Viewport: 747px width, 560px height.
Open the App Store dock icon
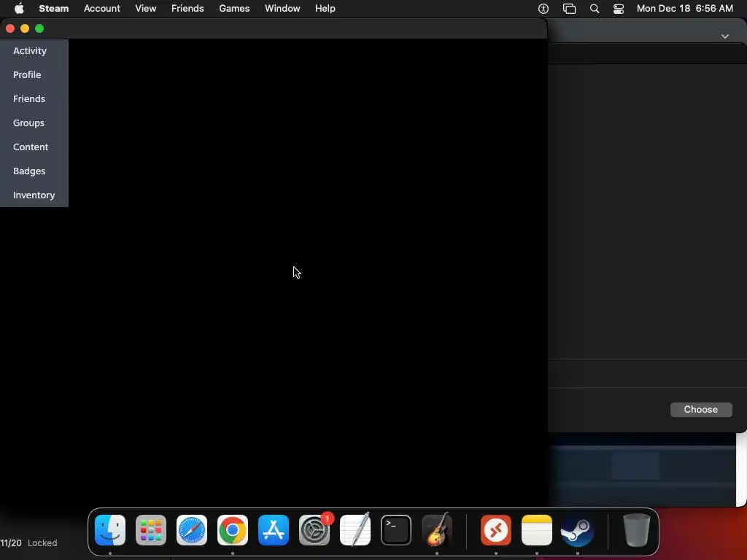pos(274,530)
